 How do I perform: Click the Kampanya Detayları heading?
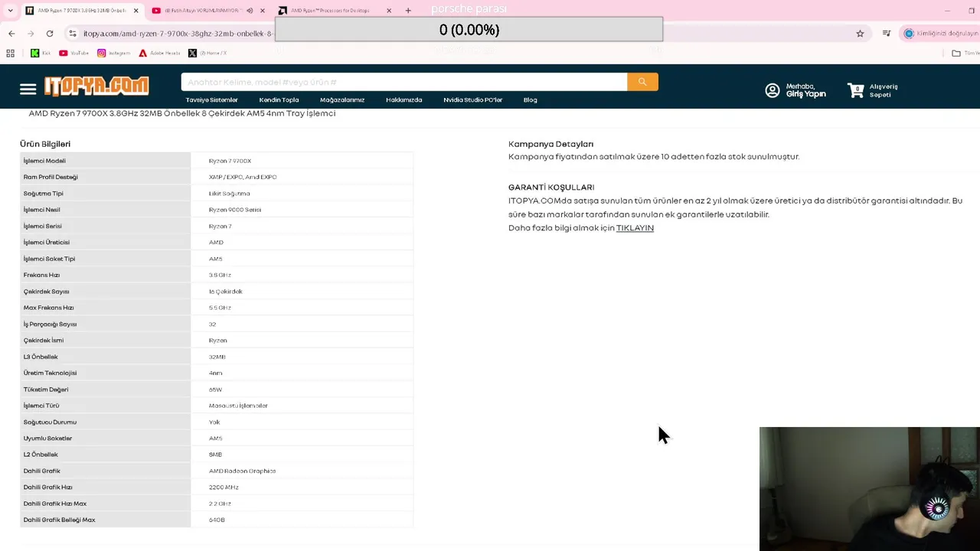pyautogui.click(x=550, y=144)
